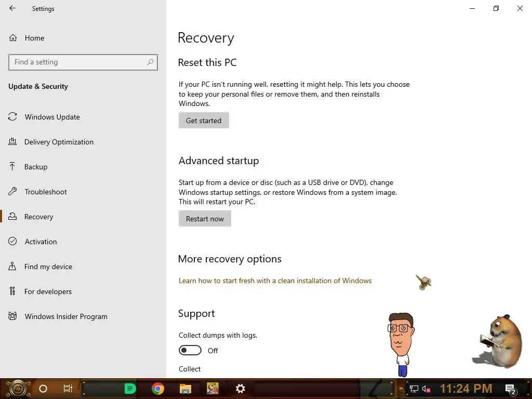Focus the Find a setting search box

point(83,62)
